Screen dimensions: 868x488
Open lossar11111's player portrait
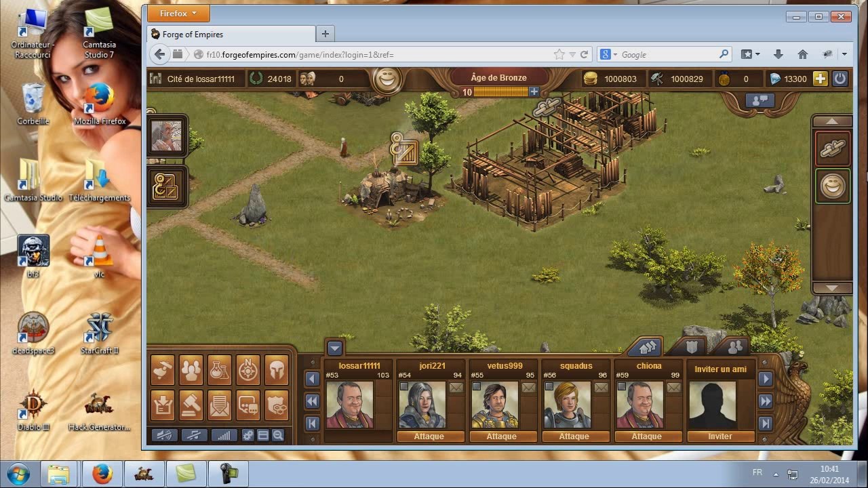pos(350,405)
